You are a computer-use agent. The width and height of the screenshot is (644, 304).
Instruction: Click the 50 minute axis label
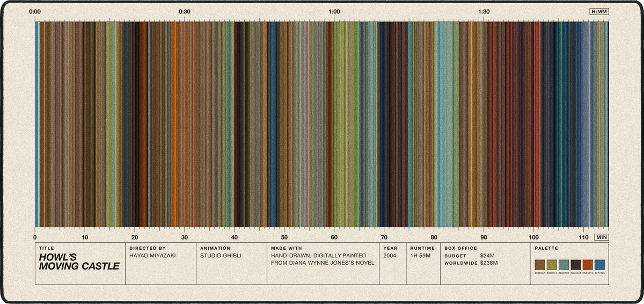click(284, 237)
